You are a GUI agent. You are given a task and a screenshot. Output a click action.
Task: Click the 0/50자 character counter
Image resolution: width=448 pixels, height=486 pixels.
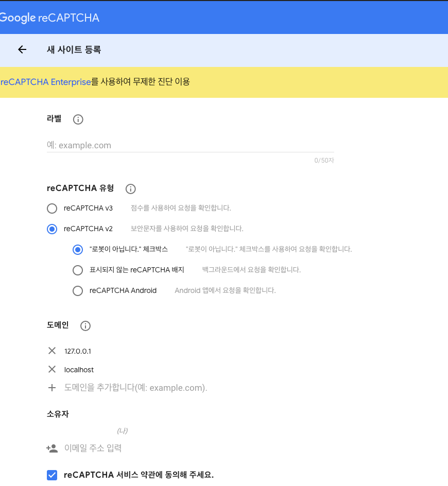coord(324,161)
